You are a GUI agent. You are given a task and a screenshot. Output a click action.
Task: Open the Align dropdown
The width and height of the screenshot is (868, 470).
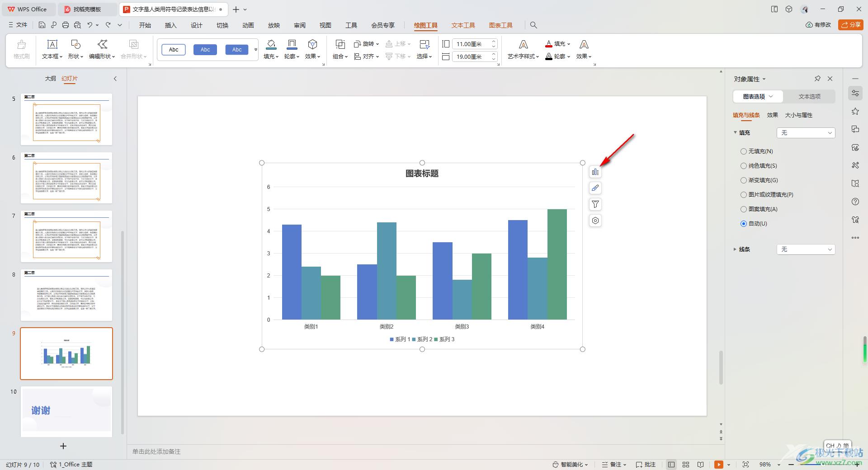[366, 56]
